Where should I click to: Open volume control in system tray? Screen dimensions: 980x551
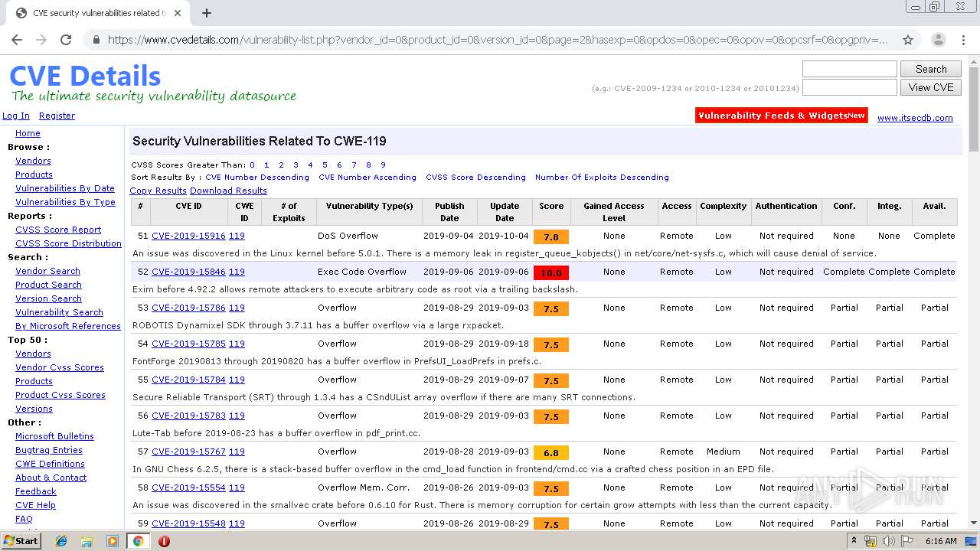(888, 541)
